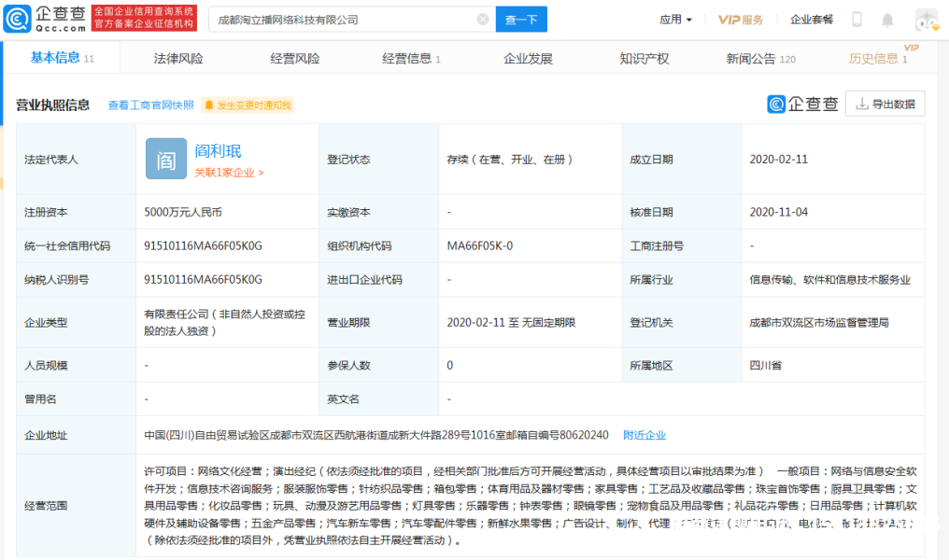
Task: Select the 5000万元人民币 registered capital value
Action: coord(183,212)
